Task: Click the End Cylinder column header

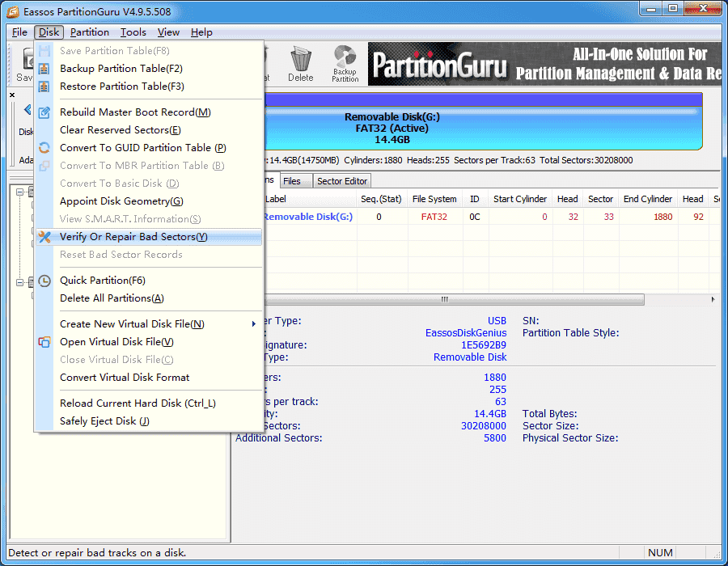Action: [x=648, y=199]
